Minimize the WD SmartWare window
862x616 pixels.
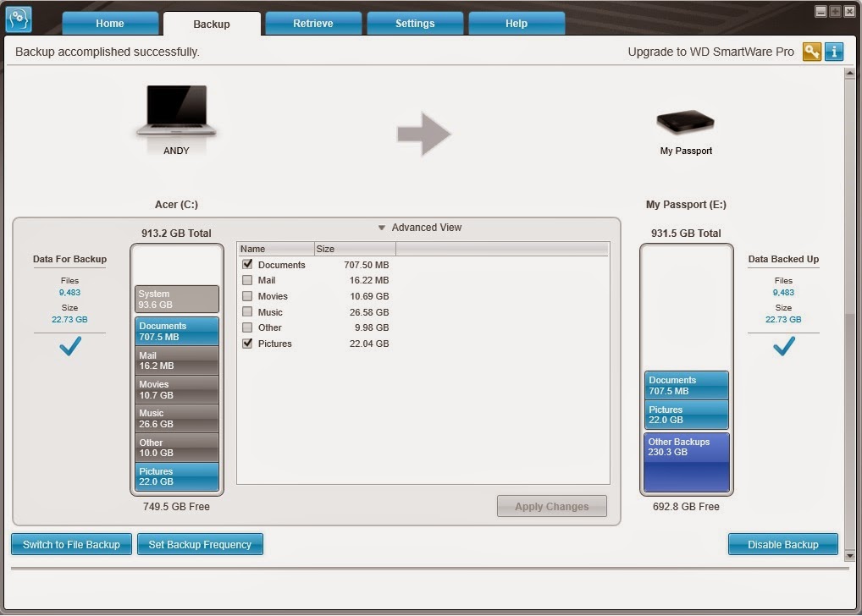pos(821,11)
